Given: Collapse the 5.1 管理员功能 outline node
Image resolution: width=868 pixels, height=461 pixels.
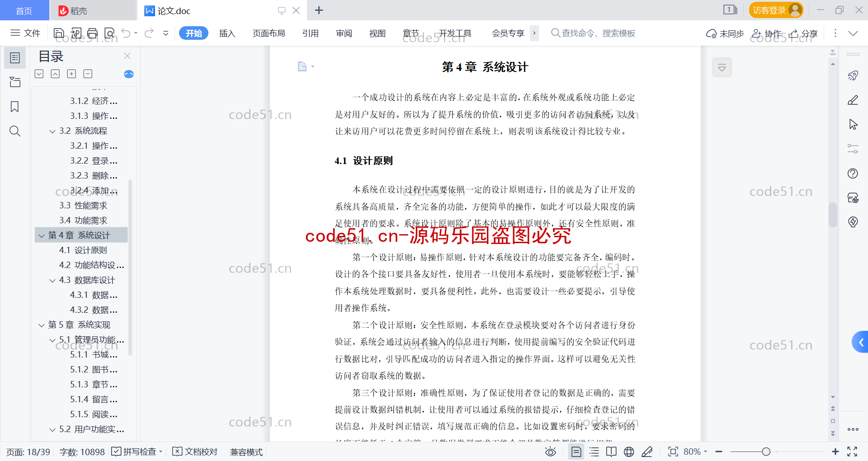Looking at the screenshot, I should click(52, 340).
